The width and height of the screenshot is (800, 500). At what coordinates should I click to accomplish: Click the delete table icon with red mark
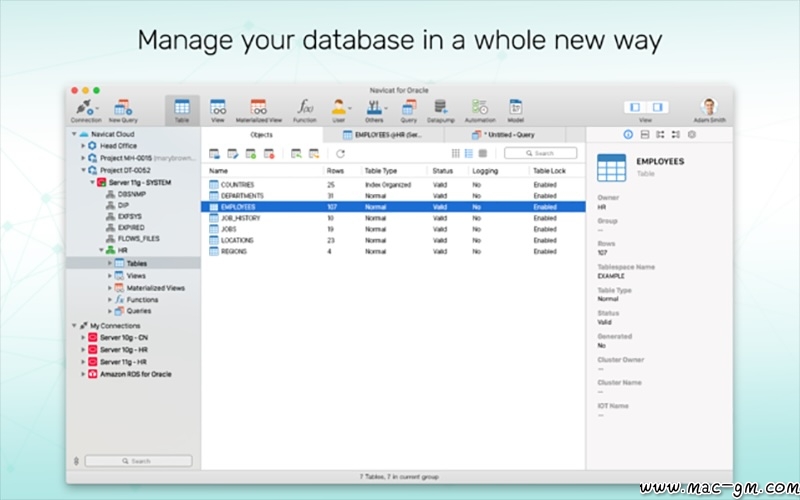pos(269,154)
